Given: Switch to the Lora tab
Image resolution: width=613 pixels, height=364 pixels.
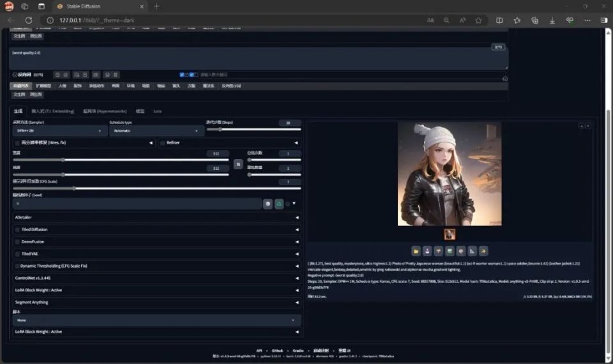Looking at the screenshot, I should pyautogui.click(x=158, y=111).
